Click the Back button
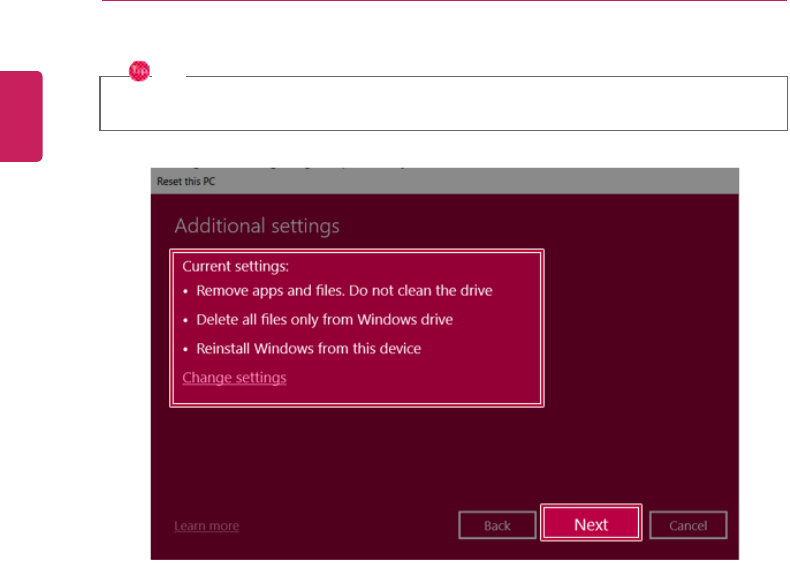 (x=497, y=526)
